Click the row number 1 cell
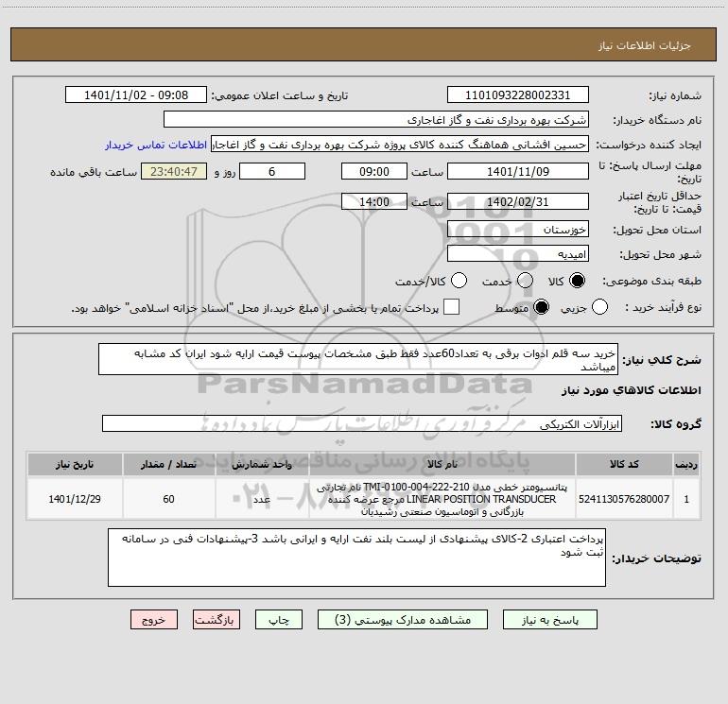 [686, 499]
